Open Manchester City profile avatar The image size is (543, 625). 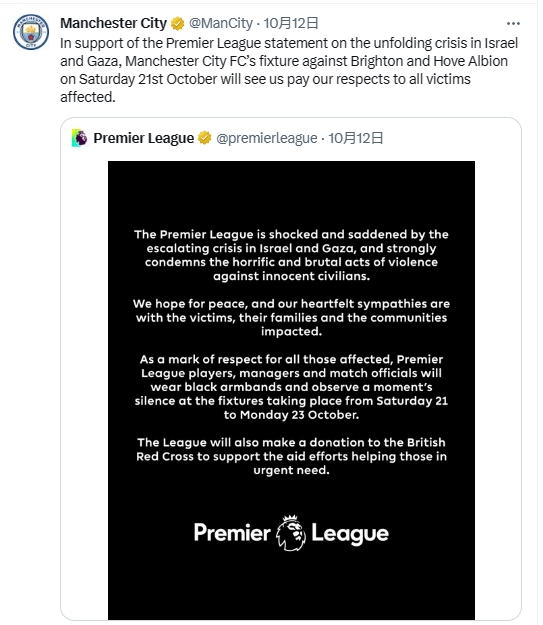coord(31,32)
